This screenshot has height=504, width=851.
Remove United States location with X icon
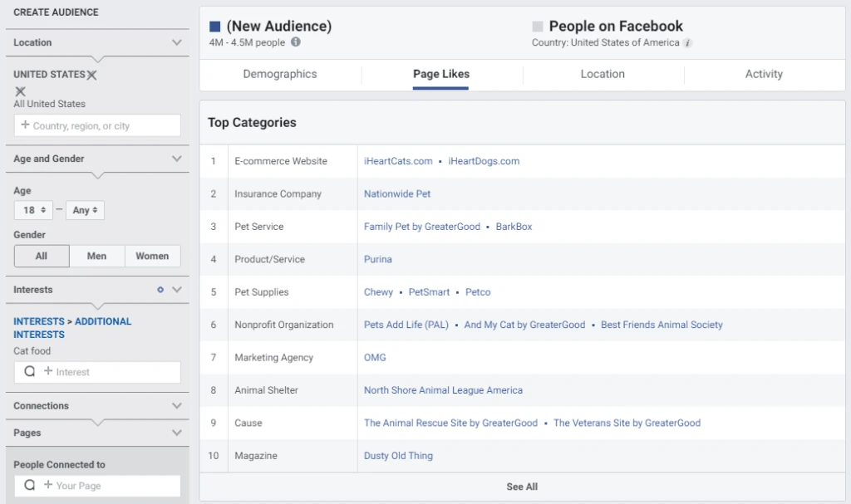pos(91,75)
